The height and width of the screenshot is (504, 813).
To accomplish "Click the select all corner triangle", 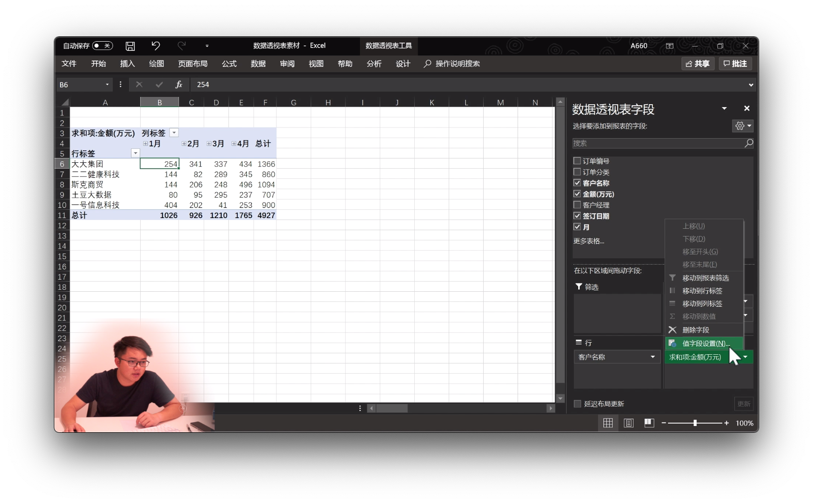I will click(x=64, y=102).
